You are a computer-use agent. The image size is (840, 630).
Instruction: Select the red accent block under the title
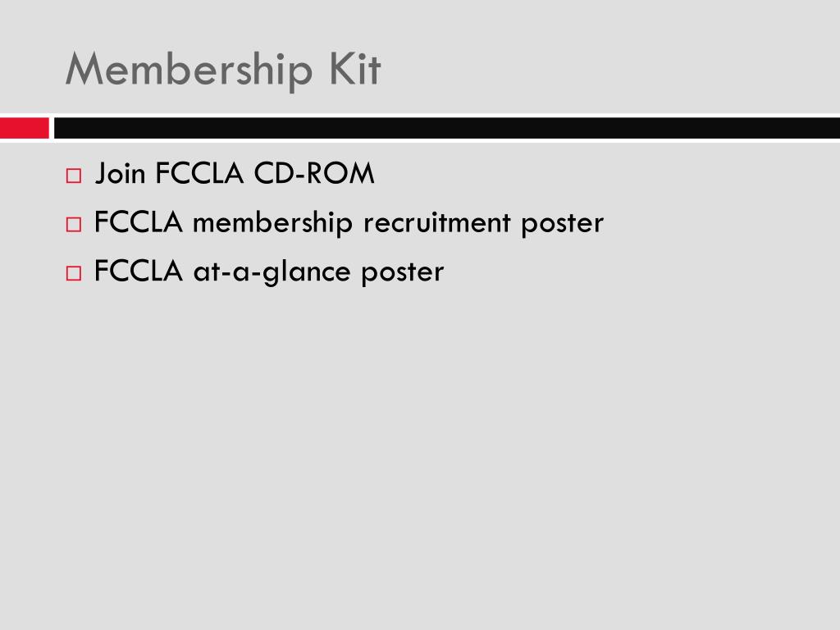(25, 128)
